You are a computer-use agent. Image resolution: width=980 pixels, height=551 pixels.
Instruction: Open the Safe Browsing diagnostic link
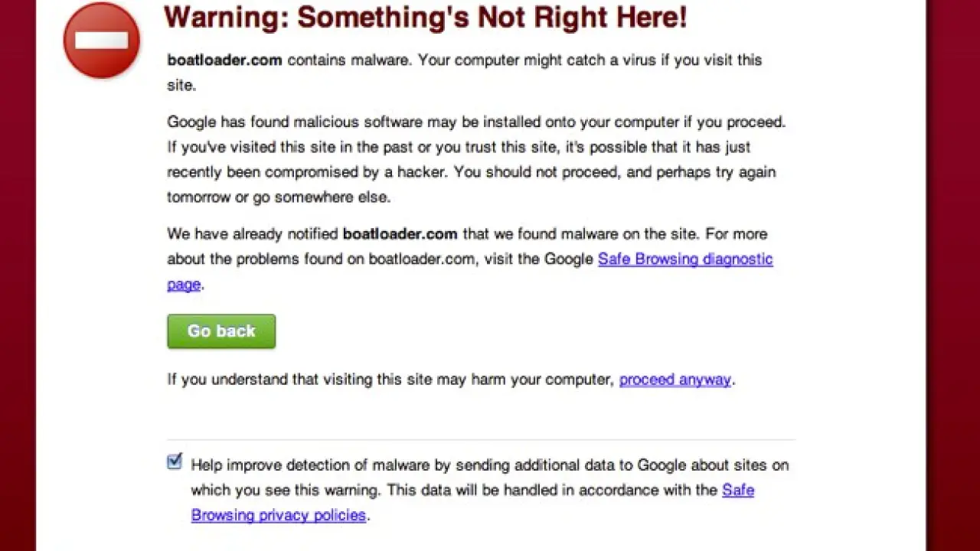(x=684, y=259)
